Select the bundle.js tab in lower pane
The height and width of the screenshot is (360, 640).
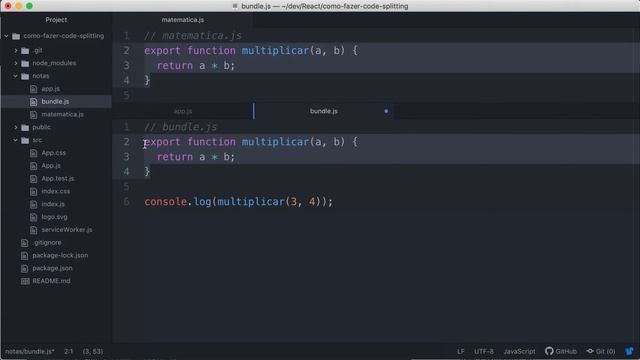coord(324,111)
